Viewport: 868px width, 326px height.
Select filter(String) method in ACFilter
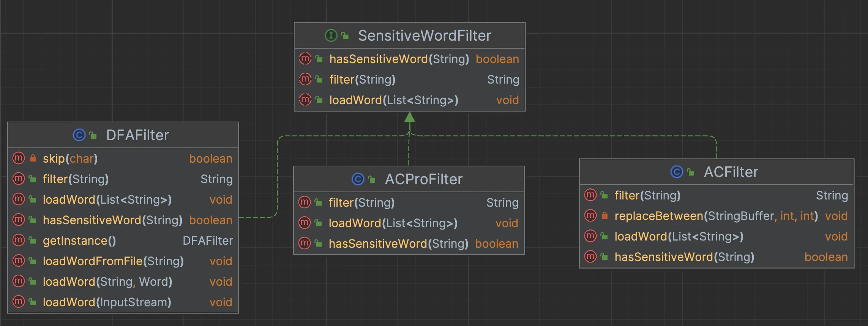(x=647, y=195)
